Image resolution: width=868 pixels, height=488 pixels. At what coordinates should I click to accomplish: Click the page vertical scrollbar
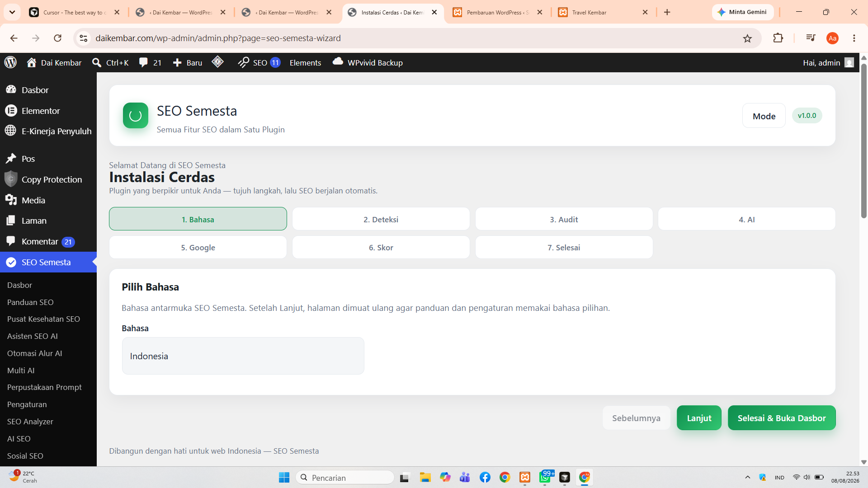[864, 141]
